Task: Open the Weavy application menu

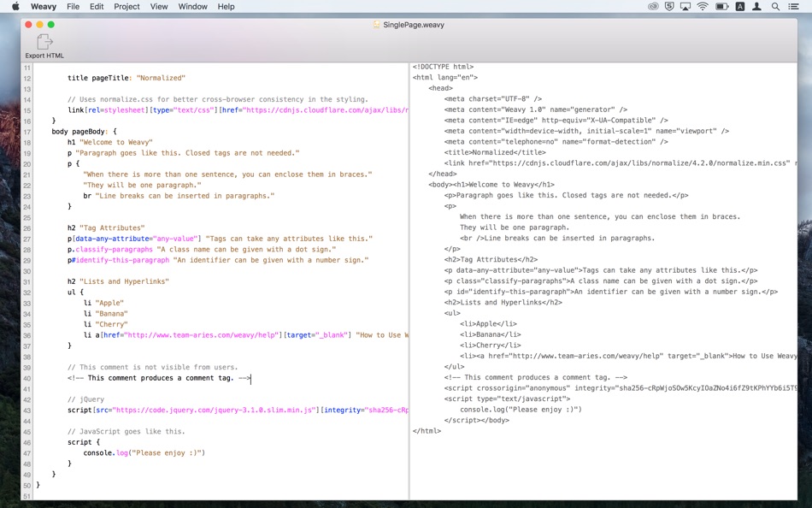Action: (x=43, y=7)
